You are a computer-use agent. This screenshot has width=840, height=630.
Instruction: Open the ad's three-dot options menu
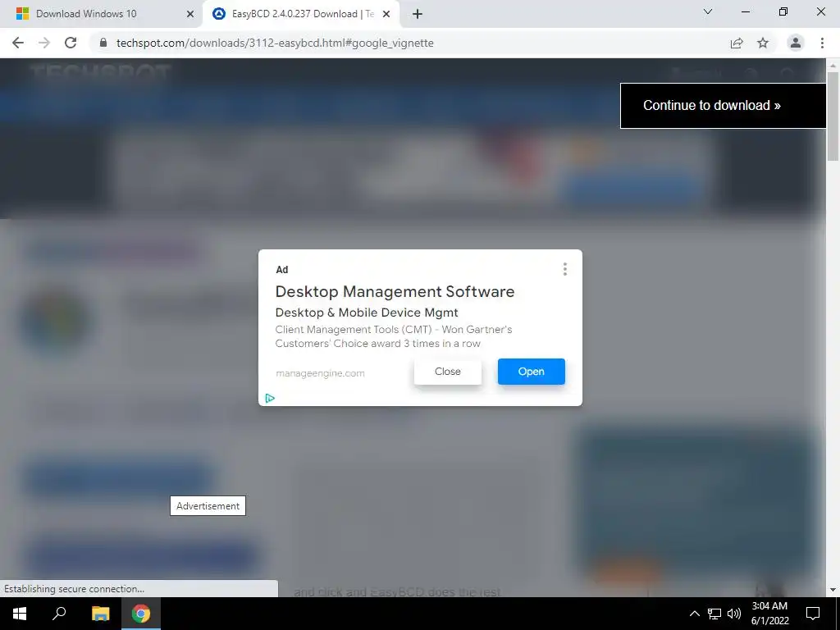(564, 269)
